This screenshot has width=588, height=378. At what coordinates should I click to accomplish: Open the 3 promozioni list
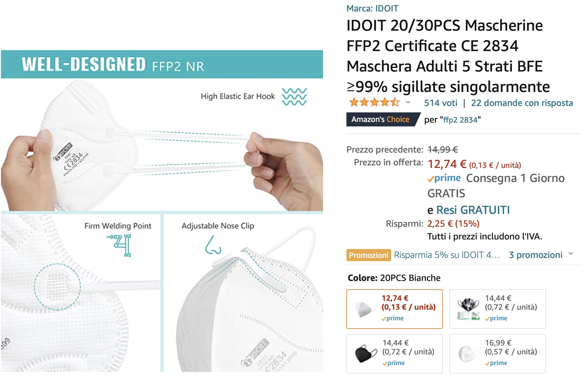[536, 255]
